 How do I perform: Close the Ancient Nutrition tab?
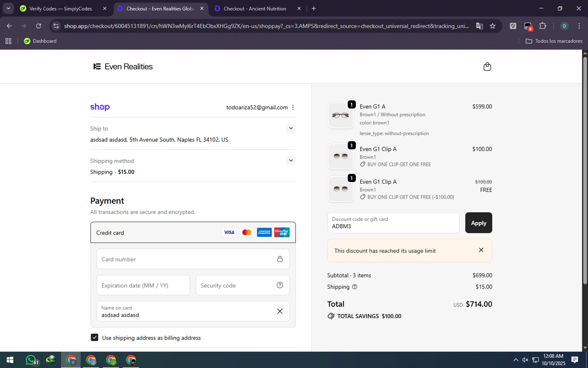tap(299, 8)
